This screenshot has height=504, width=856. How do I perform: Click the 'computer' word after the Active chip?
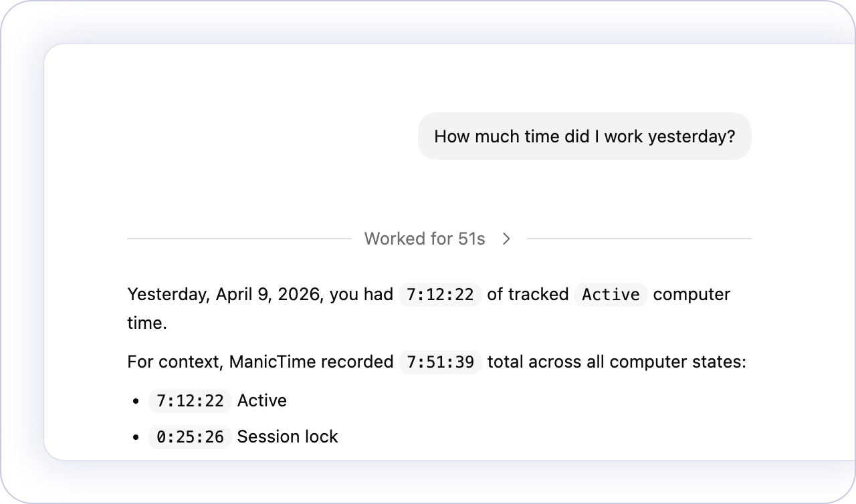[x=691, y=295]
